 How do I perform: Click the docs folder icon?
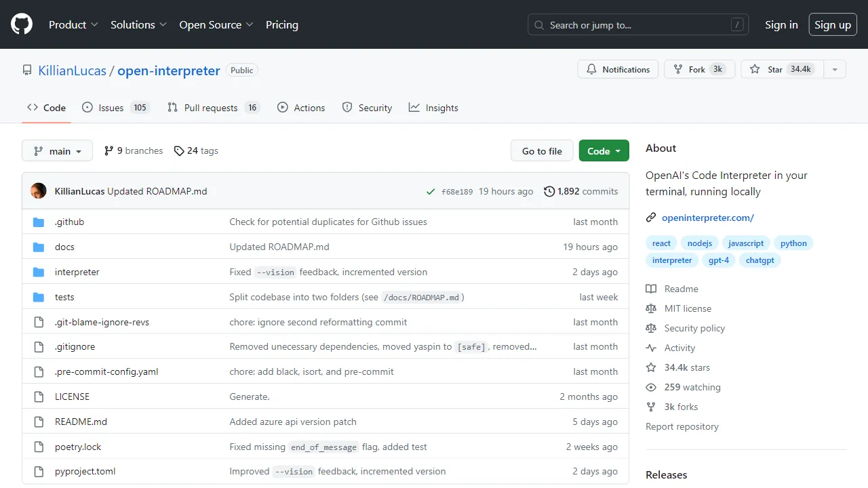click(x=39, y=247)
